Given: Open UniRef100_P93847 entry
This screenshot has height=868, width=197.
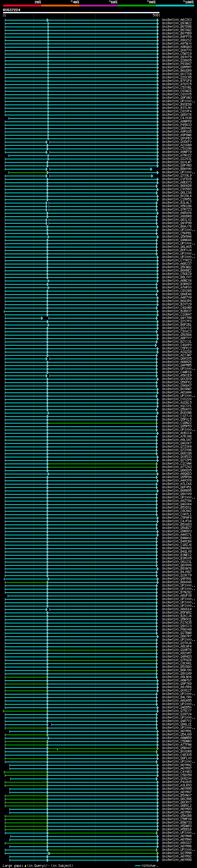Looking at the screenshot, I should click(x=177, y=64).
